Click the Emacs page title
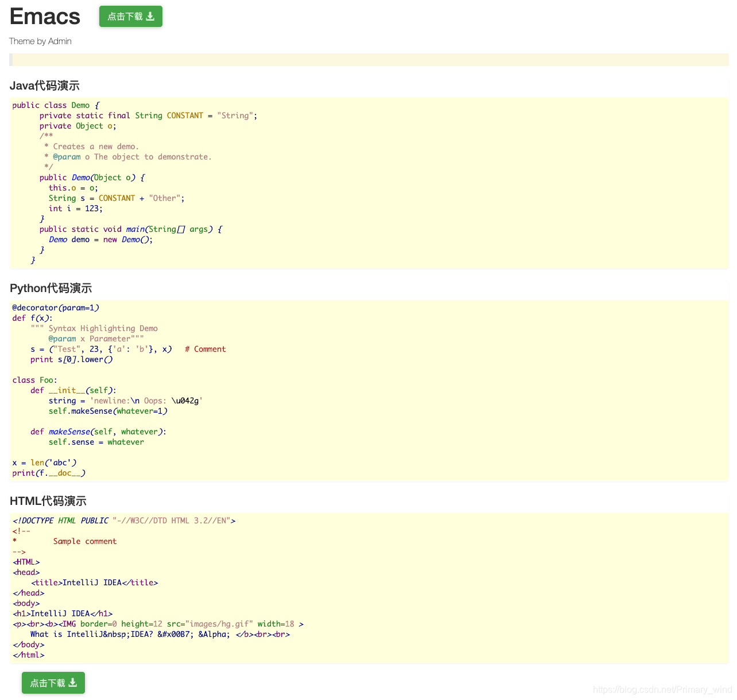Screen dimensions: 737x700 point(45,17)
